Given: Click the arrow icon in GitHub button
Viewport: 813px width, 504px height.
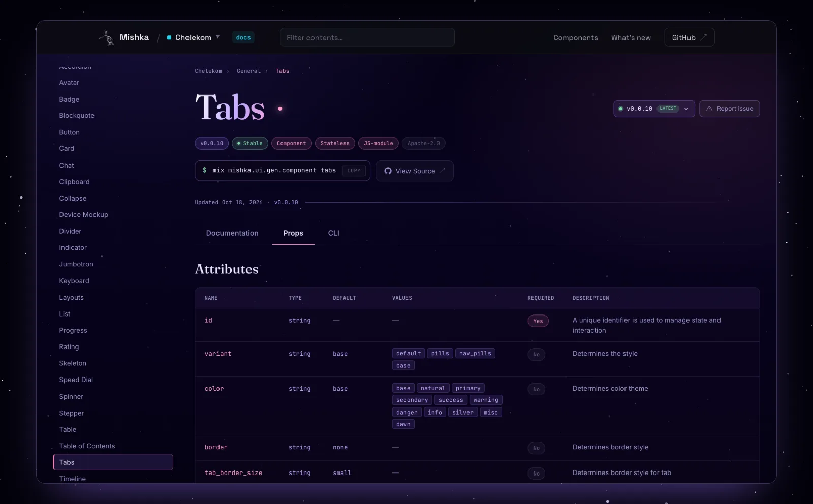Looking at the screenshot, I should tap(704, 37).
